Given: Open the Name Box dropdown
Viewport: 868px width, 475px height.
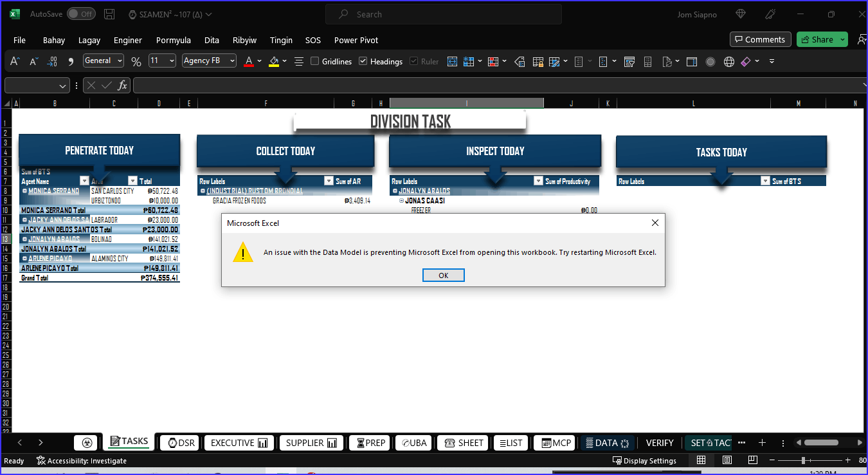Looking at the screenshot, I should 63,86.
